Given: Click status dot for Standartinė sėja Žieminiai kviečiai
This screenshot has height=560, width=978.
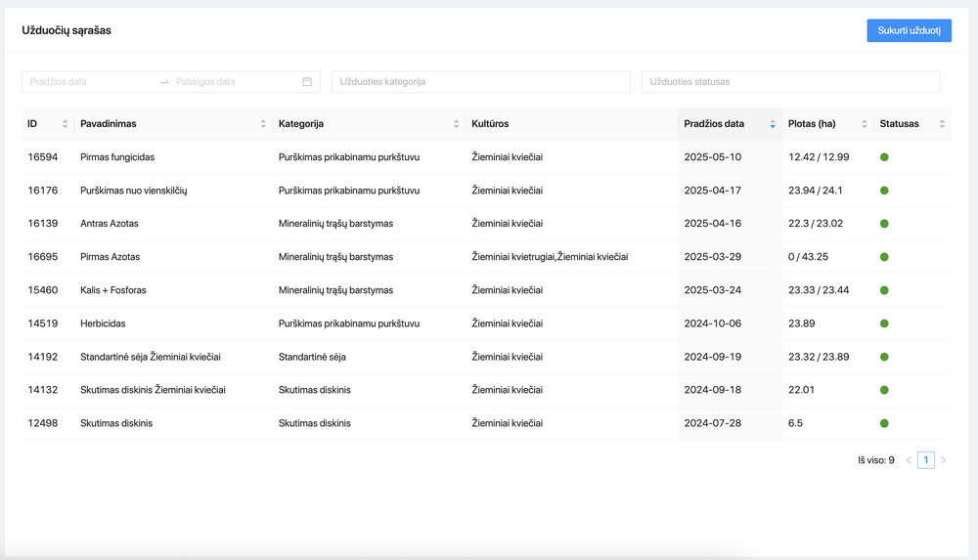Looking at the screenshot, I should (x=884, y=357).
